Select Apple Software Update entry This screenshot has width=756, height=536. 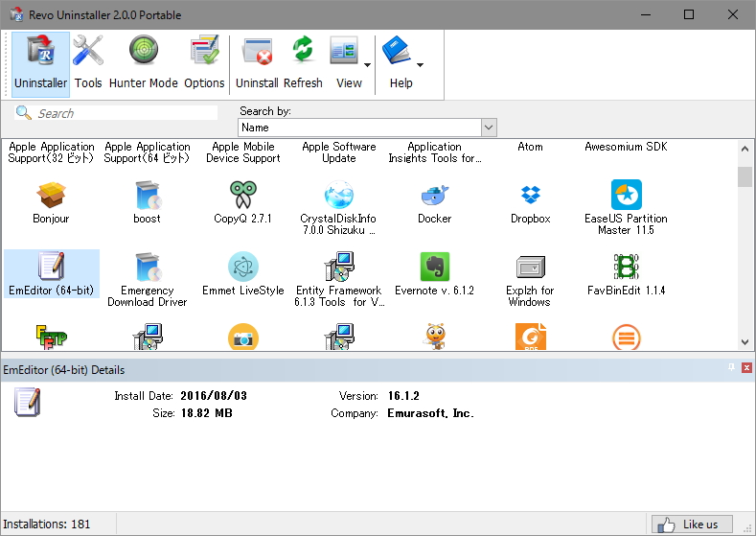pos(339,152)
